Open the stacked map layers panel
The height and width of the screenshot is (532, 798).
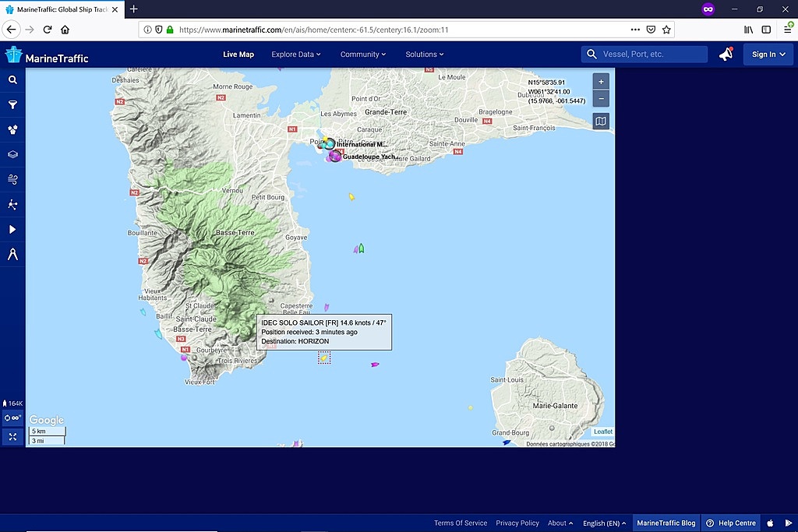[12, 155]
